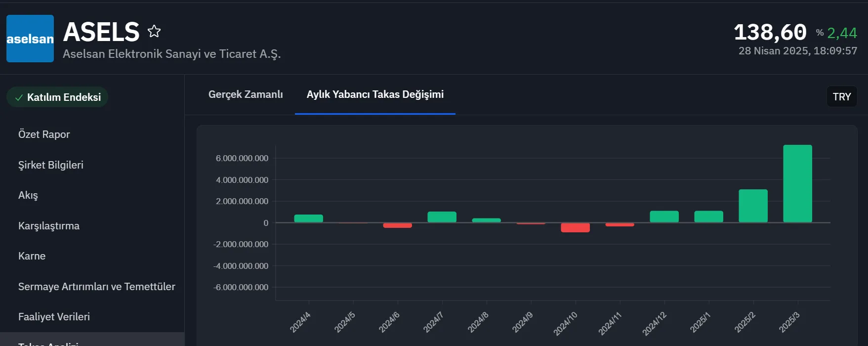Screen dimensions: 868x346
Task: Select Aylık Yabancı Takas Değişimi tab
Action: (375, 94)
